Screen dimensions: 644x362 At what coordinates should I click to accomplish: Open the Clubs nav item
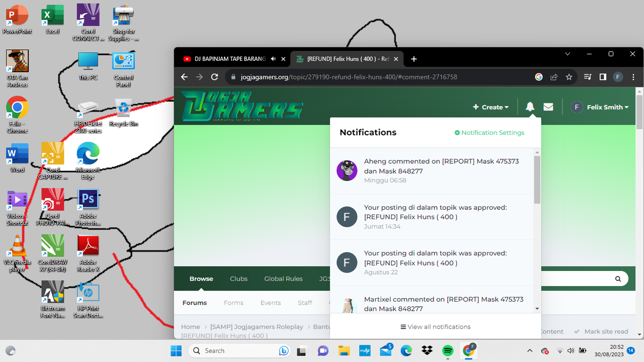[238, 279]
